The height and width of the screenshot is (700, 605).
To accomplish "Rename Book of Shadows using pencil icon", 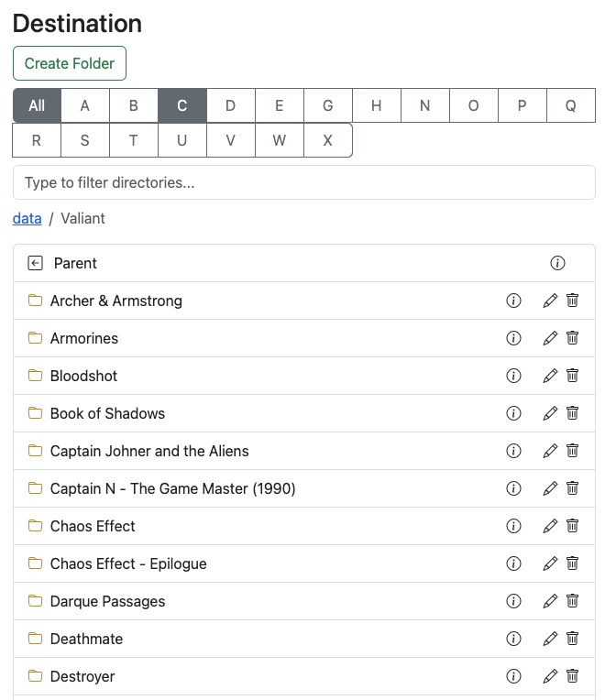I will click(550, 413).
